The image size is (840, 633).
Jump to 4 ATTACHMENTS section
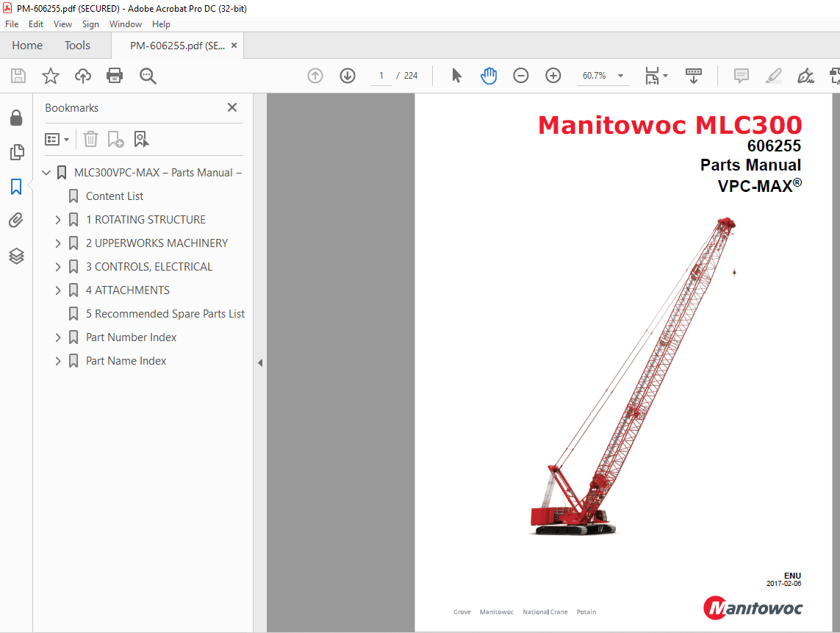pyautogui.click(x=127, y=290)
